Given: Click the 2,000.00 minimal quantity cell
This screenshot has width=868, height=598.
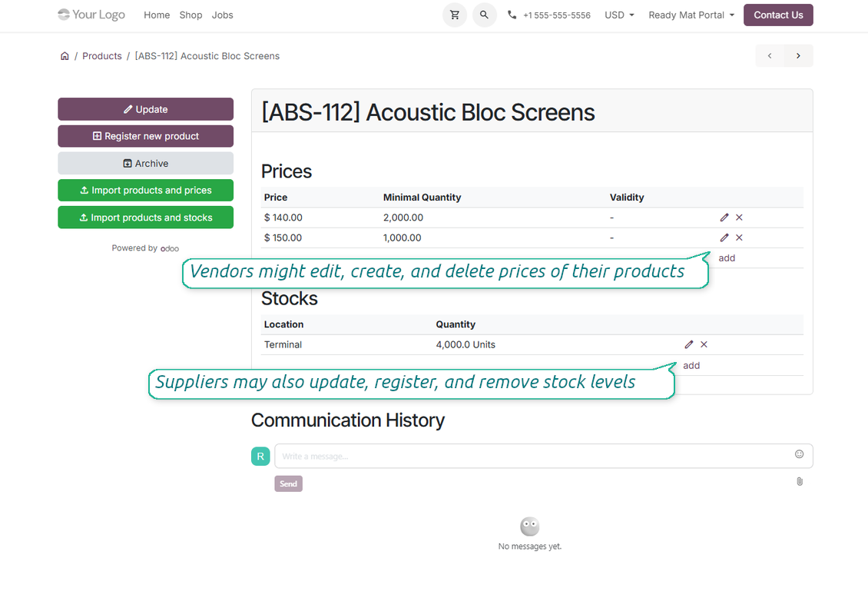Looking at the screenshot, I should click(x=403, y=218).
